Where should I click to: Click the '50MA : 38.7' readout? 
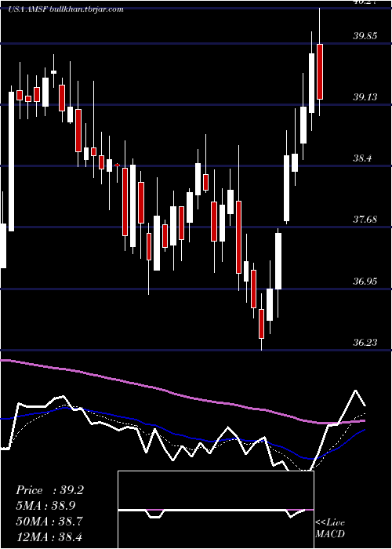(49, 522)
